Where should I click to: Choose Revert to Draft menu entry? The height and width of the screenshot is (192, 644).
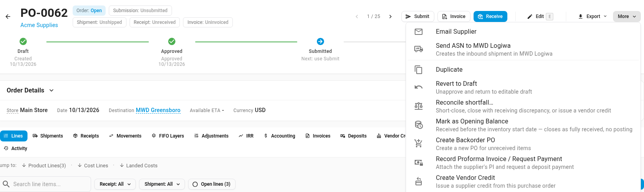click(x=523, y=87)
